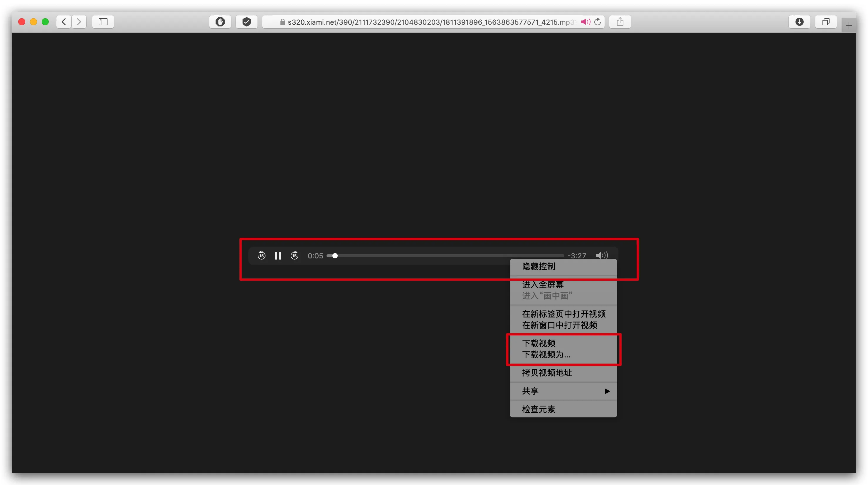
Task: Expand the 共享 submenu
Action: click(x=563, y=391)
